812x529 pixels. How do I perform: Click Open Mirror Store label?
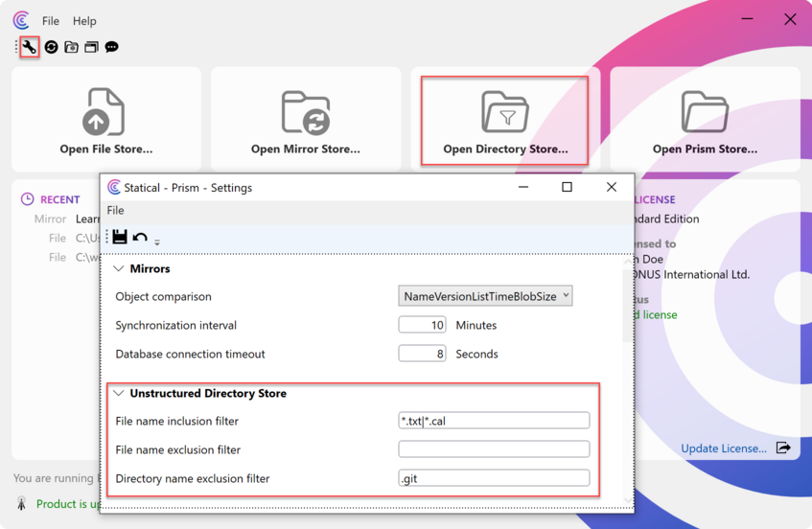(x=306, y=149)
